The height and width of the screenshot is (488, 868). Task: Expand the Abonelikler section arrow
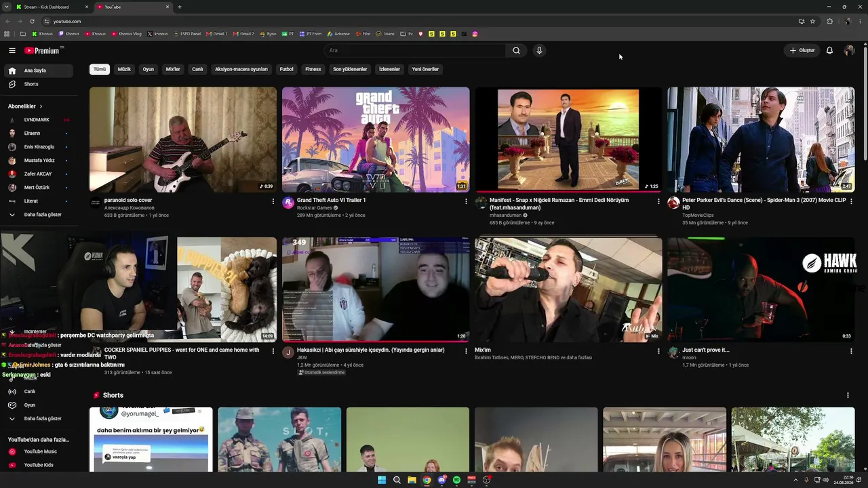point(41,106)
